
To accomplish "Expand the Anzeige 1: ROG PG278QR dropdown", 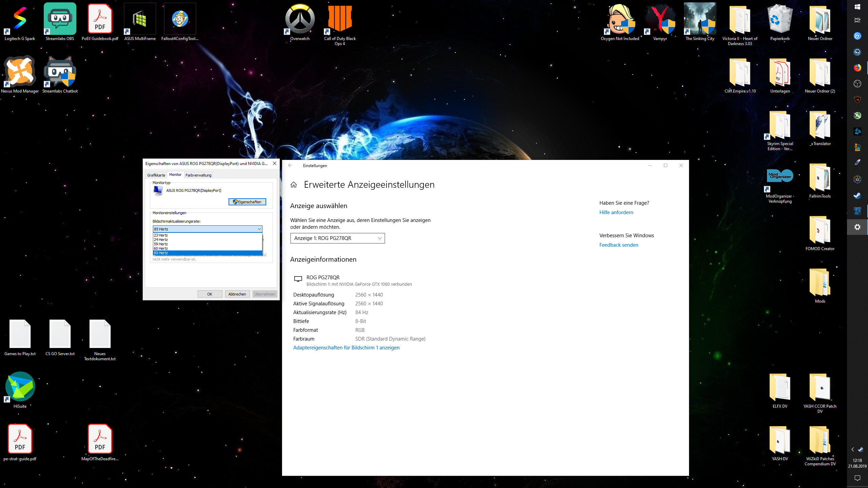I will pos(337,238).
